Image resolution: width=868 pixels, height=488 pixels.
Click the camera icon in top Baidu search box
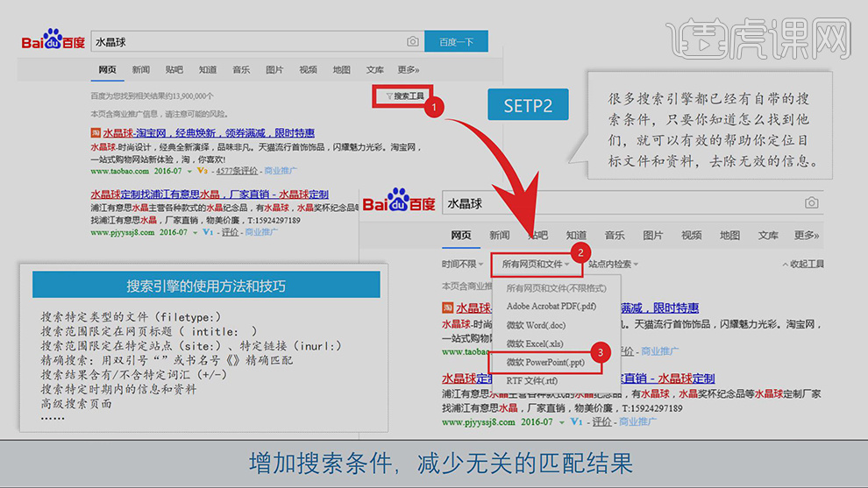(x=412, y=41)
